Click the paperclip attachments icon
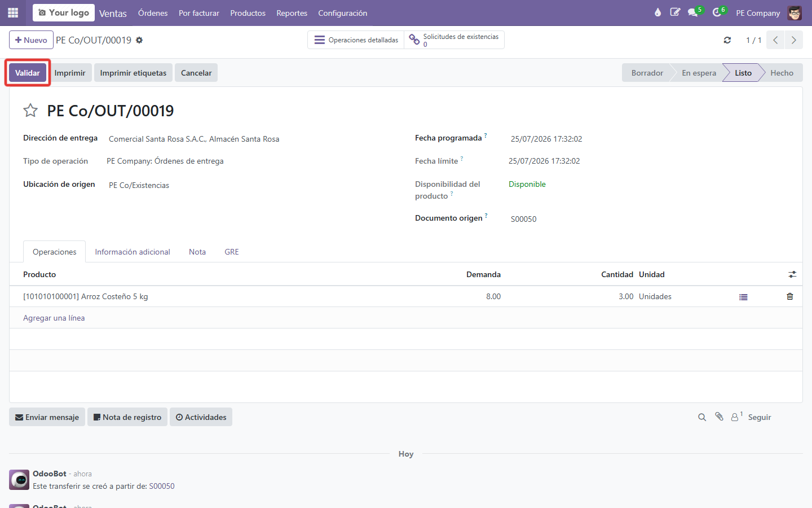 click(x=719, y=417)
